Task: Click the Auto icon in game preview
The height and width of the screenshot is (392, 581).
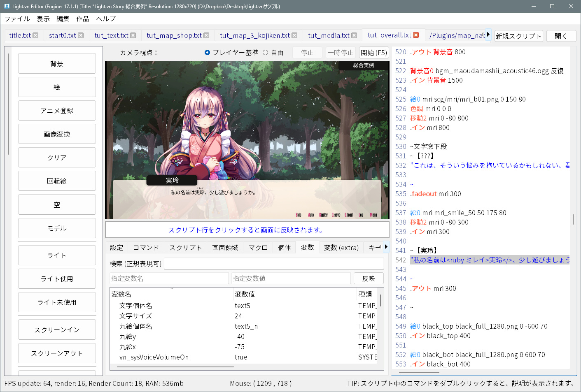Action: click(x=311, y=215)
